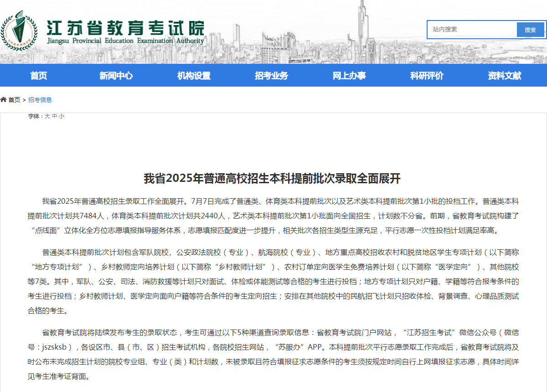Screen dimensions: 547x392
Task: Click the paragraph starting 省教育考试院将陆续发布考生的录取状态
Action: 273,355
